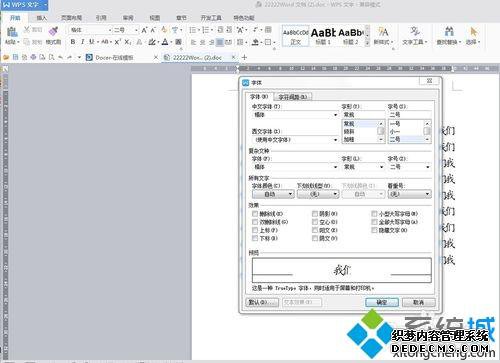
Task: Switch to the References (引用) ribbon tab
Action: pyautogui.click(x=101, y=18)
